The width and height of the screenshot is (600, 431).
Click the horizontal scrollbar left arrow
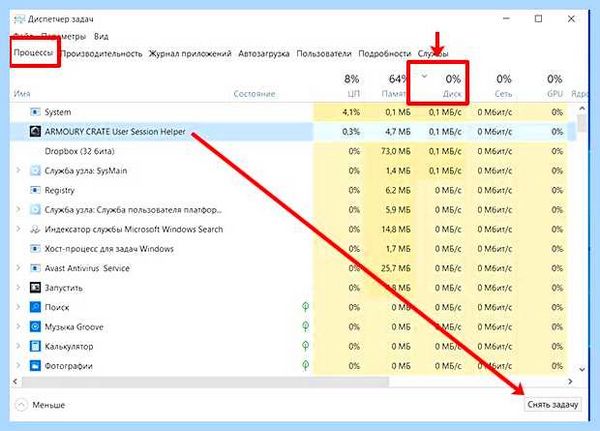(x=15, y=382)
